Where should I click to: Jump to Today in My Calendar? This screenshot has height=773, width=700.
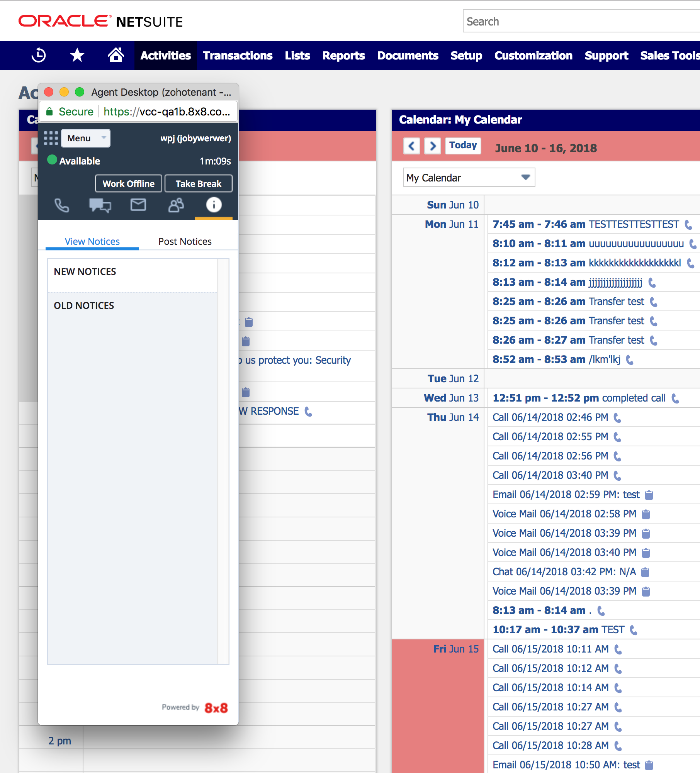pos(463,146)
